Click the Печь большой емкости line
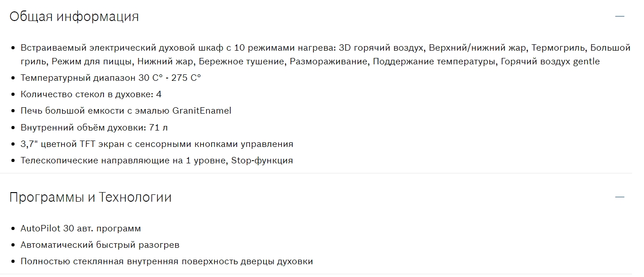644x277 pixels. coord(125,111)
